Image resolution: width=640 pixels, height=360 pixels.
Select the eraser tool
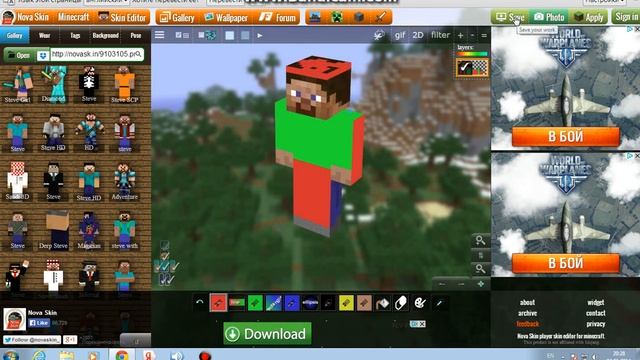401,303
